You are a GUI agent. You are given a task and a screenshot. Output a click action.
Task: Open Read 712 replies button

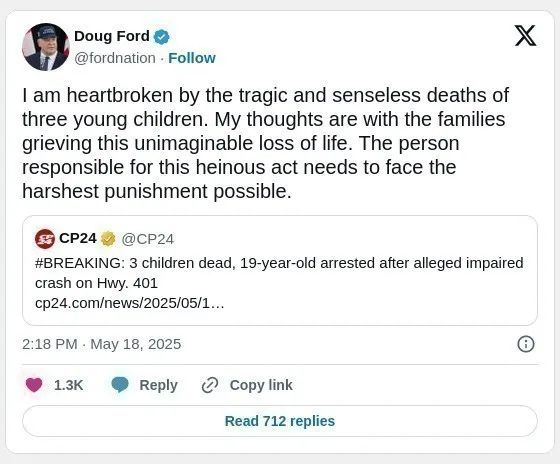280,421
